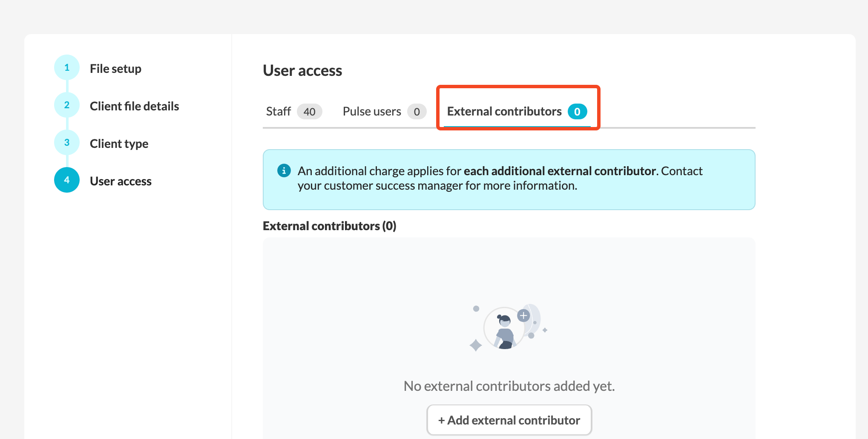Image resolution: width=868 pixels, height=439 pixels.
Task: Click the step 2 circle icon
Action: coord(67,105)
